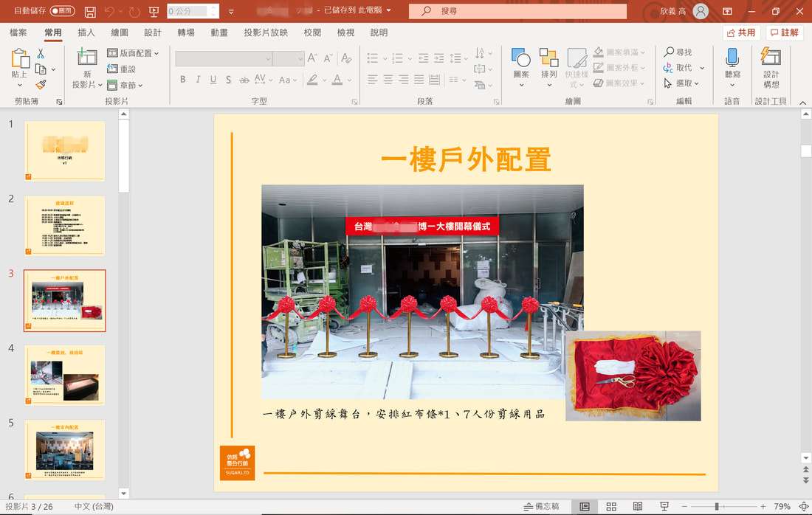The height and width of the screenshot is (515, 812).
Task: Expand the Select (選取) dropdown
Action: tap(681, 83)
